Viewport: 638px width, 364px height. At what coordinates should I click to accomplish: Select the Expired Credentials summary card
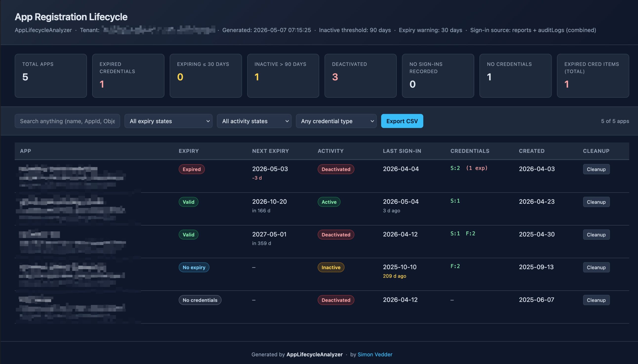pyautogui.click(x=128, y=76)
